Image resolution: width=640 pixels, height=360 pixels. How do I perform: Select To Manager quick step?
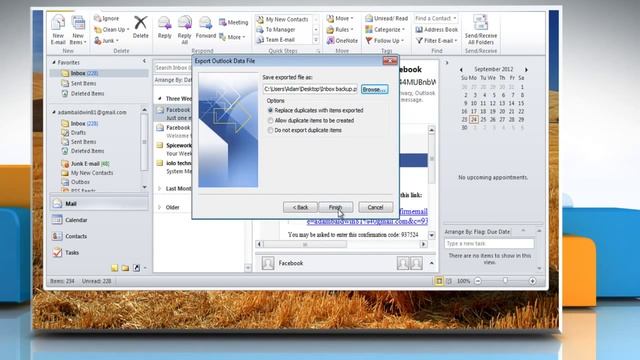276,29
